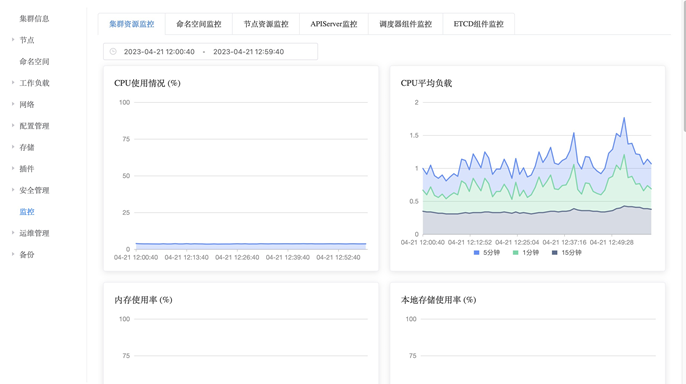This screenshot has width=686, height=384.
Task: Expand the 存储 sidebar menu
Action: pos(27,147)
